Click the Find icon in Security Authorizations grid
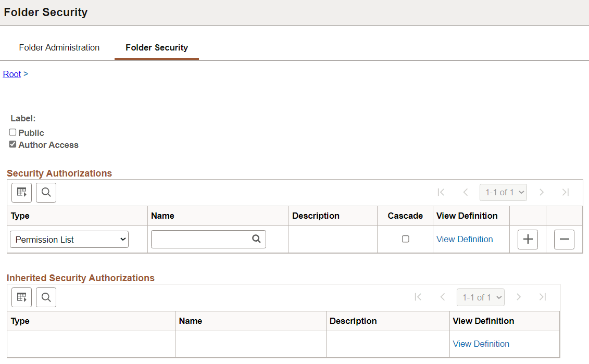This screenshot has width=589, height=364. [46, 192]
